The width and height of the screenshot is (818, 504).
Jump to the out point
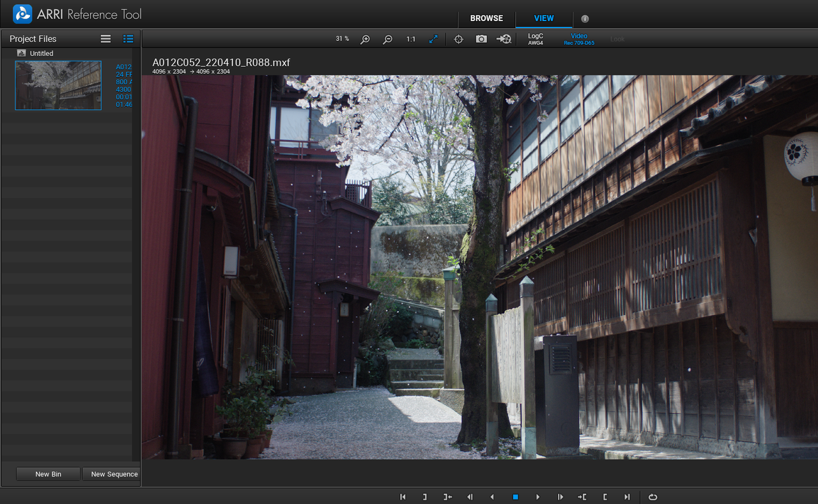click(x=448, y=497)
